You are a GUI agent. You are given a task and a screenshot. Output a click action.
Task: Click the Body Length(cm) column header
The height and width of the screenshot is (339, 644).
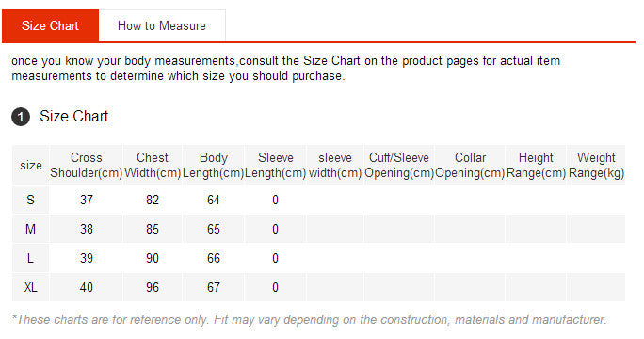(x=213, y=165)
